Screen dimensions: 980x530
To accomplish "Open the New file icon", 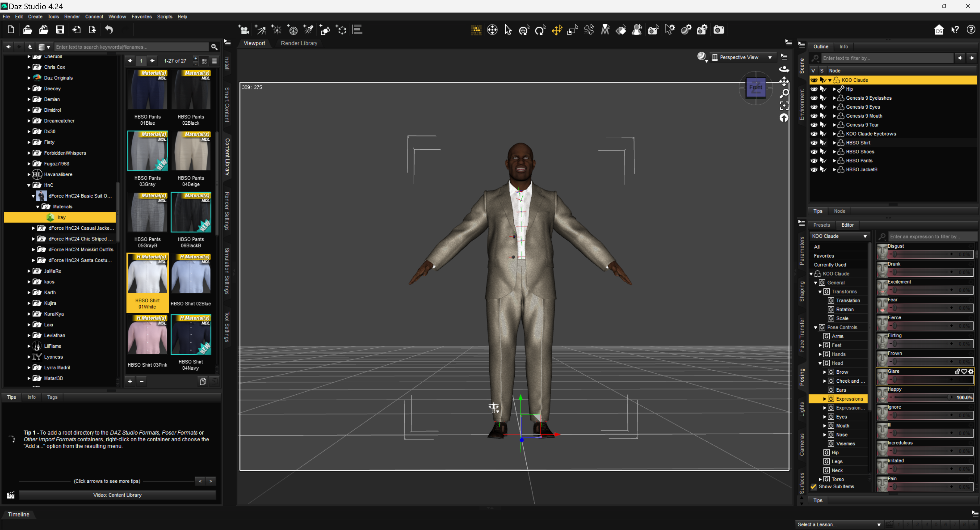I will tap(11, 30).
